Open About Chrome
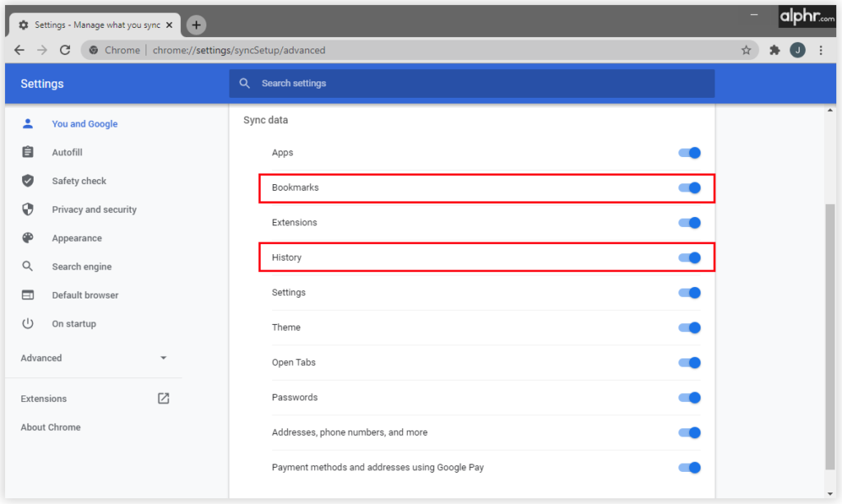This screenshot has height=504, width=842. pyautogui.click(x=50, y=427)
